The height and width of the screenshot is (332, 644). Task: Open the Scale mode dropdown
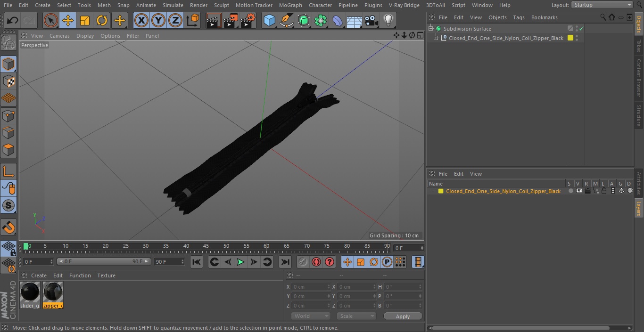[356, 316]
